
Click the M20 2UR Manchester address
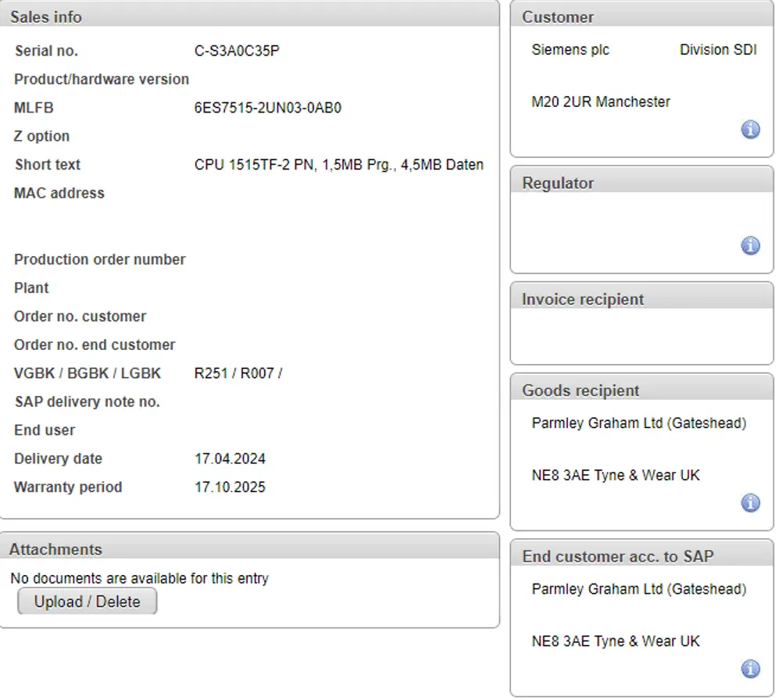[601, 102]
